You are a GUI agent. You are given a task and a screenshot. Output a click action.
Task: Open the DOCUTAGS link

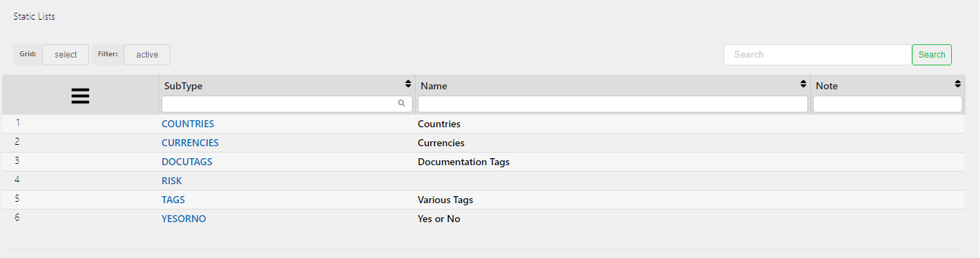pos(187,162)
